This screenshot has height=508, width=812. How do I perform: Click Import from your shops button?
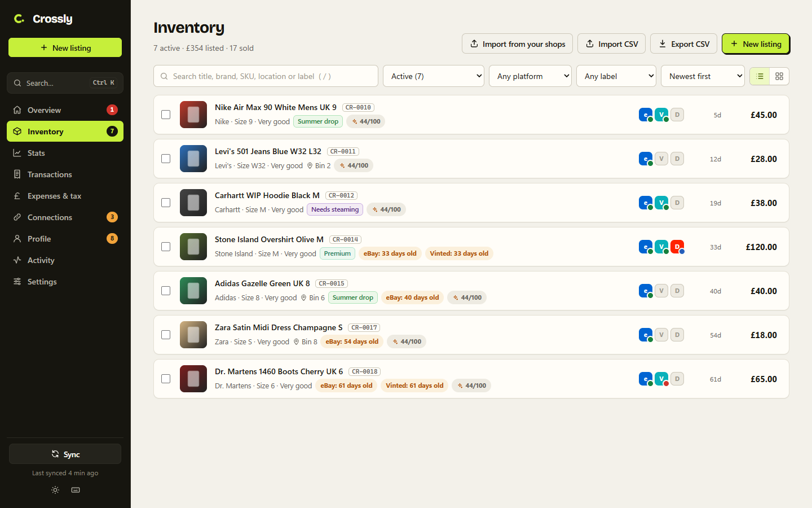pos(517,44)
